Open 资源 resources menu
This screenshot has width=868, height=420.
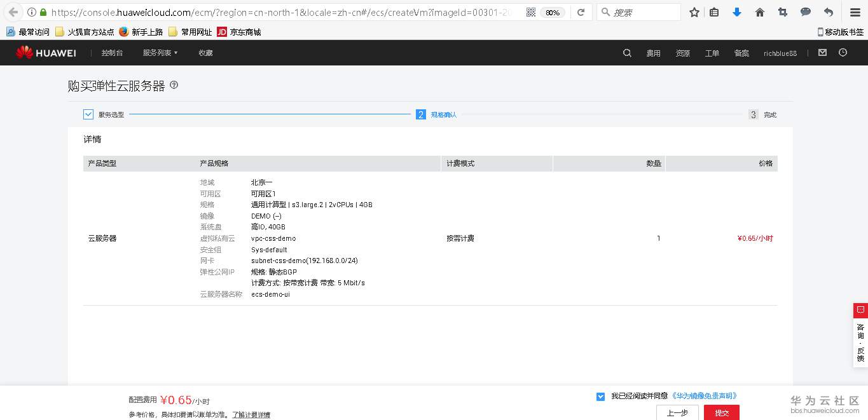click(x=683, y=53)
